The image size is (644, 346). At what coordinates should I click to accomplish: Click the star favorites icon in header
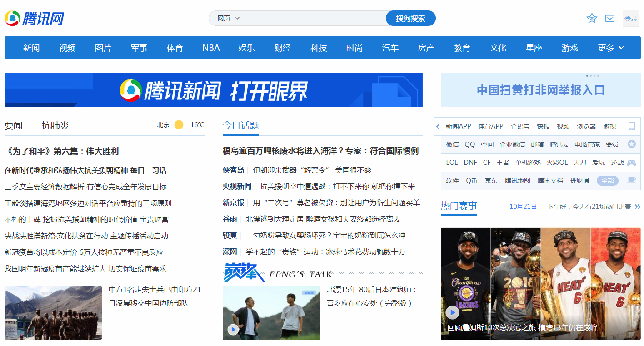click(x=591, y=18)
